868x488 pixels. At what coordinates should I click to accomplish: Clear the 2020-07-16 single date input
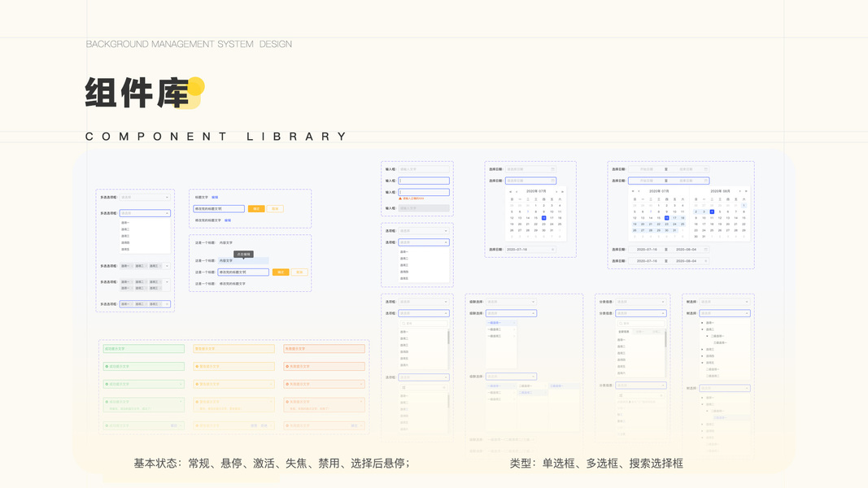click(552, 250)
